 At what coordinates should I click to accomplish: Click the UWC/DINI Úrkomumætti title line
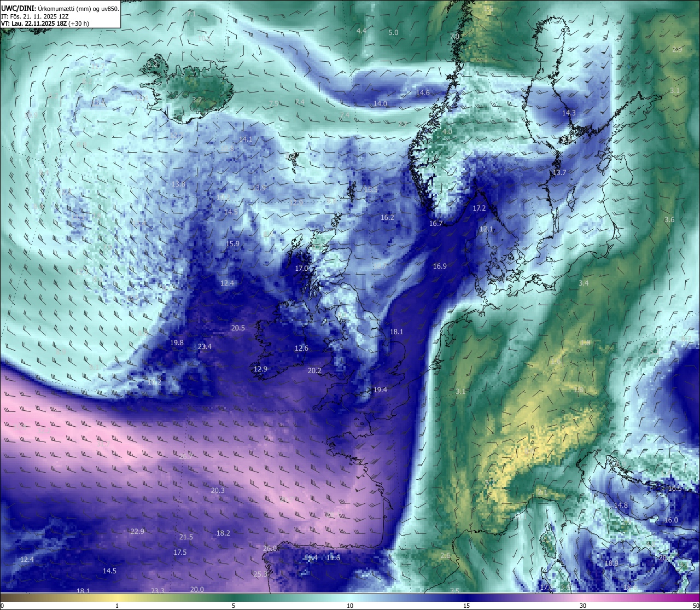[60, 9]
